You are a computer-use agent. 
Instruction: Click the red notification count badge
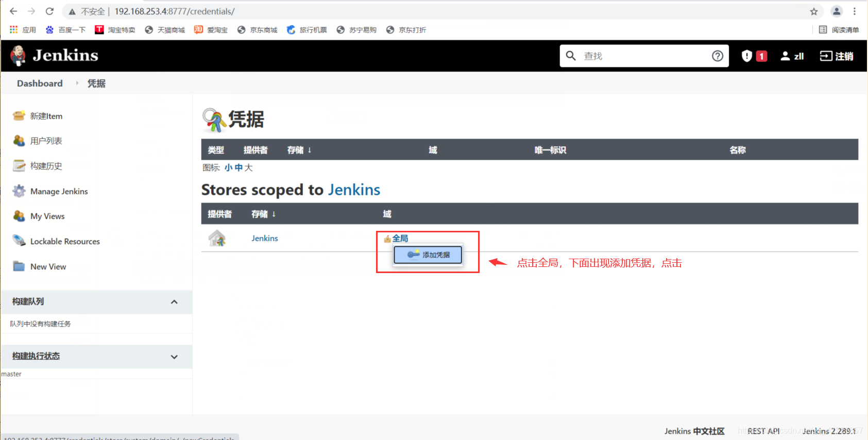[x=761, y=56]
